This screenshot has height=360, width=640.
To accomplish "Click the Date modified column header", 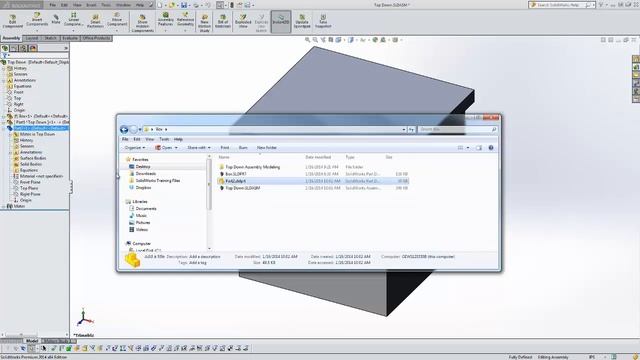I will point(318,157).
